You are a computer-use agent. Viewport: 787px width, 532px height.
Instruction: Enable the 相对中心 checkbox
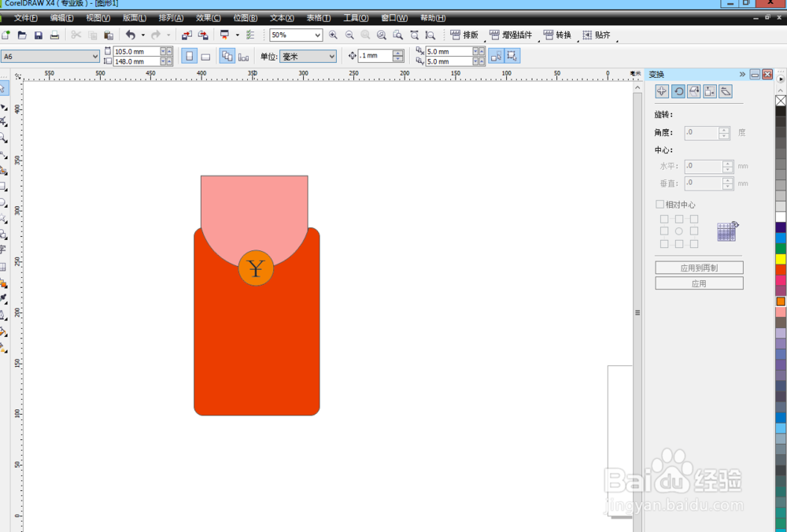pos(660,204)
